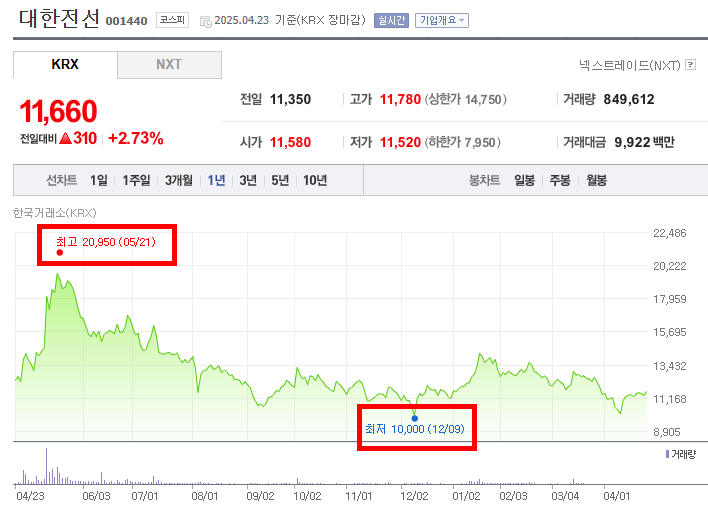Click the 한국거래소(KRX) chart label
Image resolution: width=708 pixels, height=515 pixels.
point(55,213)
